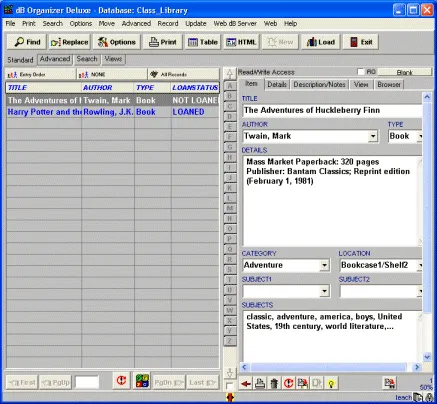Switch to the View tab

(x=361, y=85)
